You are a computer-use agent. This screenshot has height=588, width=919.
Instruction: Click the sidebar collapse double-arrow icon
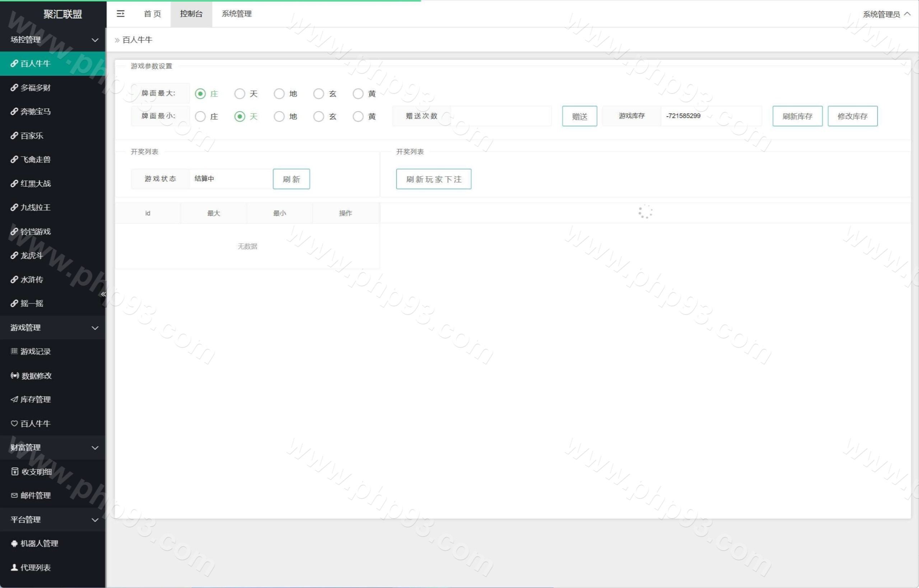tap(103, 294)
